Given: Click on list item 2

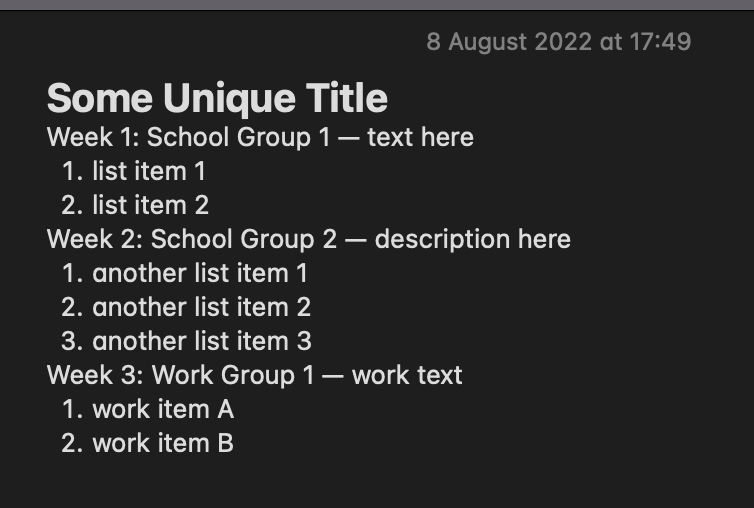Looking at the screenshot, I should coord(151,205).
